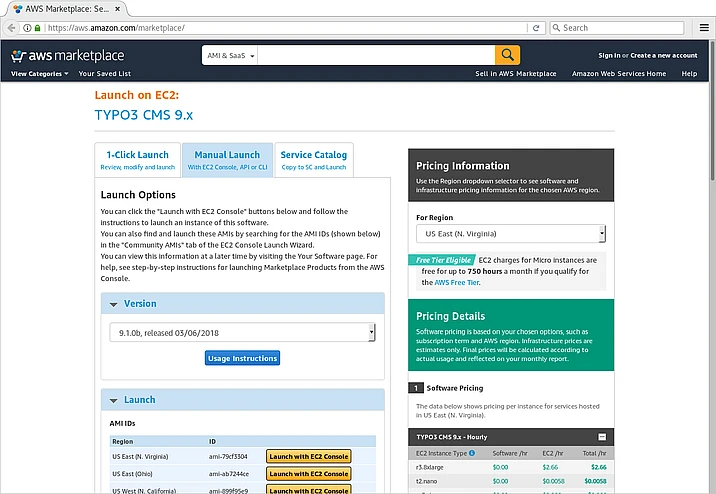Click the Usage Instructions button
This screenshot has width=716, height=494.
[x=242, y=358]
